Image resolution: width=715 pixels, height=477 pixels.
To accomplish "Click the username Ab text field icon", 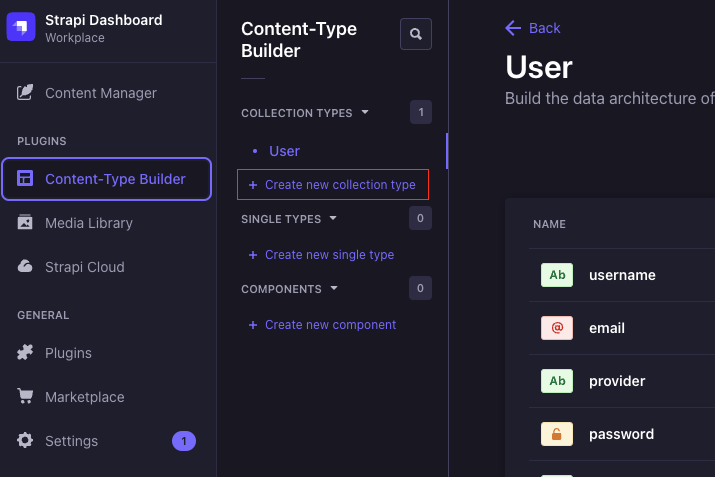I will pos(557,275).
